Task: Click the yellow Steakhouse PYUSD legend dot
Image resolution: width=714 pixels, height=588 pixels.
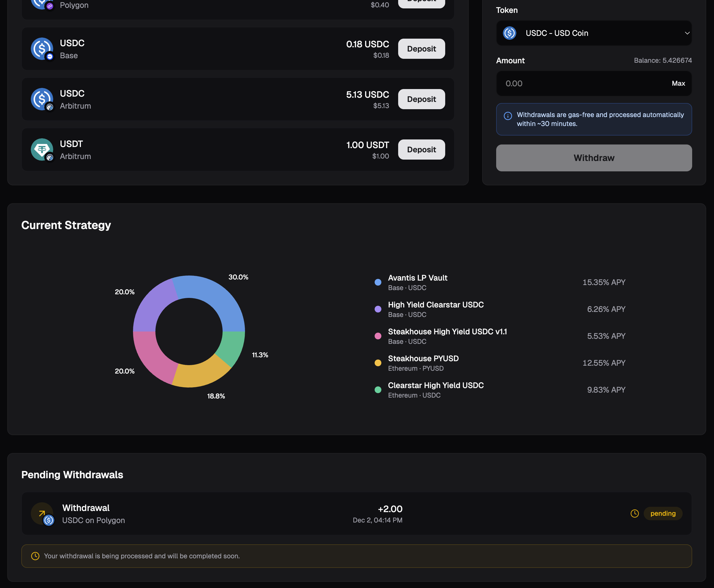Action: (378, 363)
